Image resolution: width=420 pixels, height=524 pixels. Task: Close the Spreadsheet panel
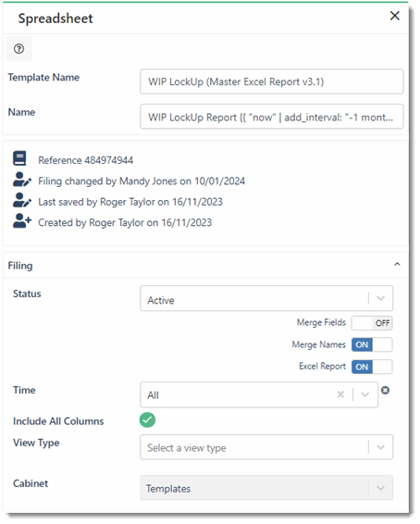394,16
